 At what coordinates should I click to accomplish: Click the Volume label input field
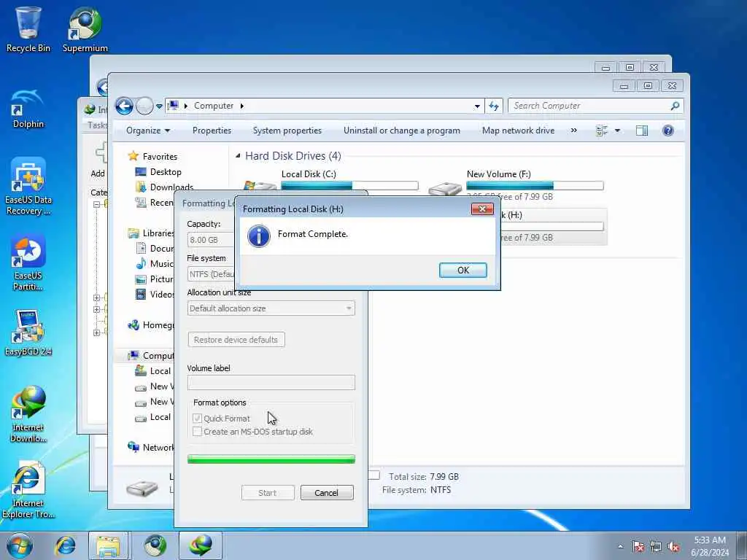pos(271,382)
